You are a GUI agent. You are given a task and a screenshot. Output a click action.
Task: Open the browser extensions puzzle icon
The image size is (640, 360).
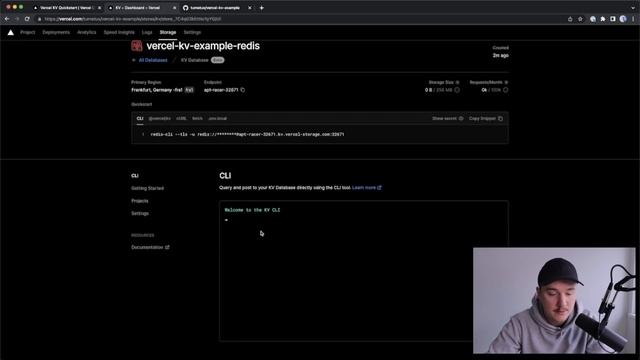click(603, 19)
